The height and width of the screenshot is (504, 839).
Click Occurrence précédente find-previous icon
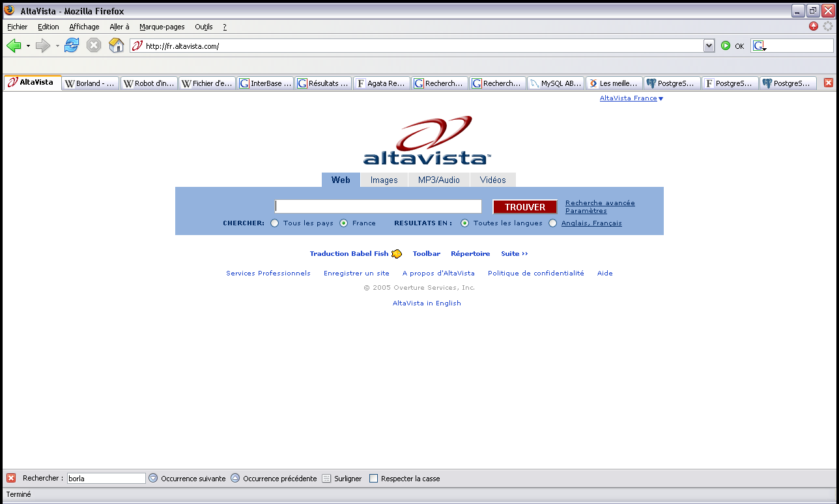(235, 479)
